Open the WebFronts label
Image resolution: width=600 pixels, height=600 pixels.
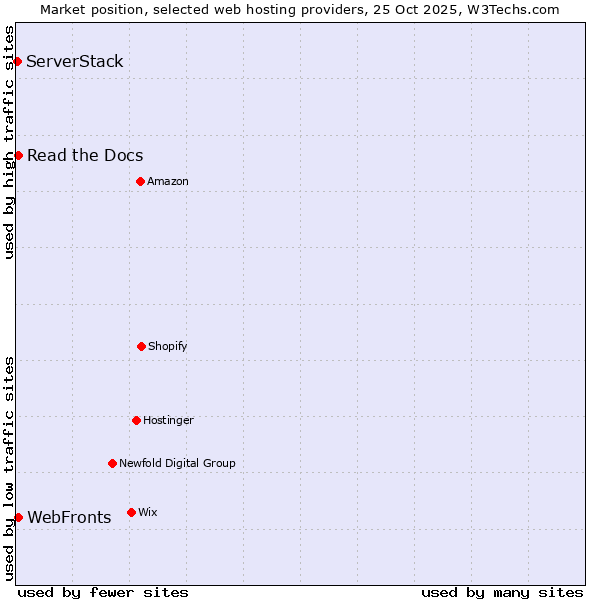69,517
